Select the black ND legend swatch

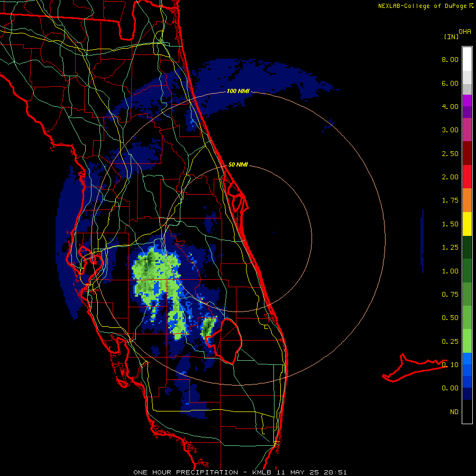click(467, 411)
